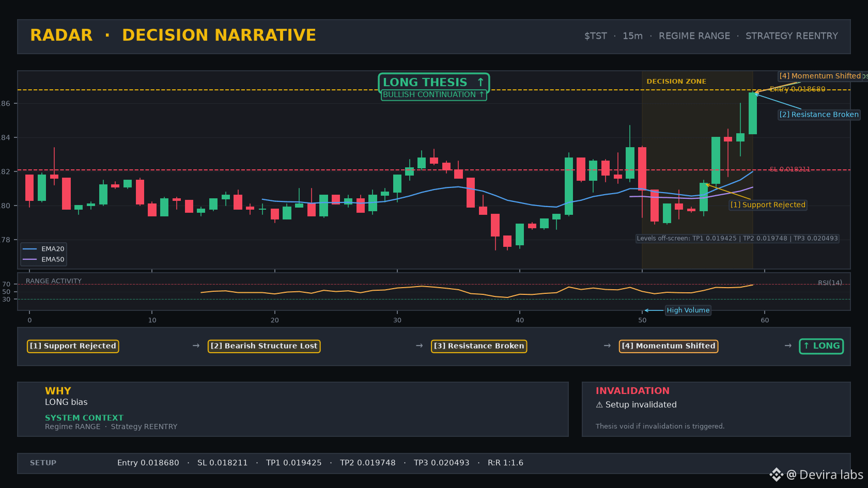Image resolution: width=868 pixels, height=488 pixels.
Task: Click the EMA50 purple legend line
Action: pos(29,260)
